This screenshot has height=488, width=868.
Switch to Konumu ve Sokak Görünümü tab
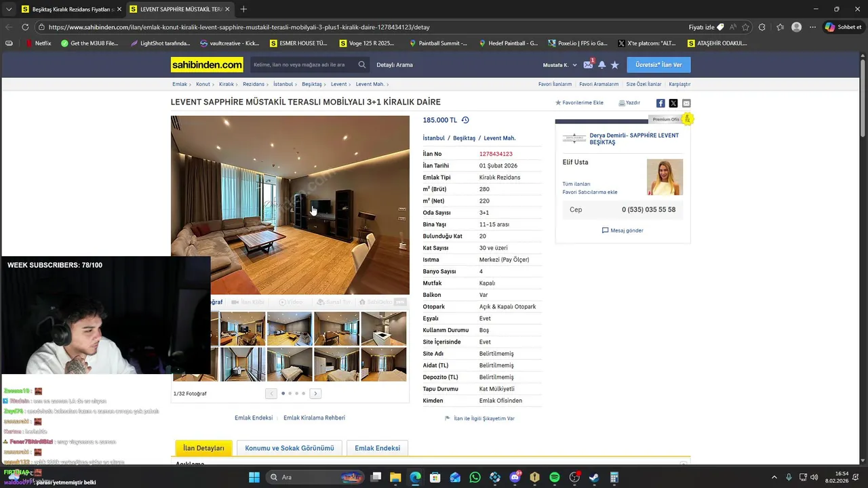290,448
